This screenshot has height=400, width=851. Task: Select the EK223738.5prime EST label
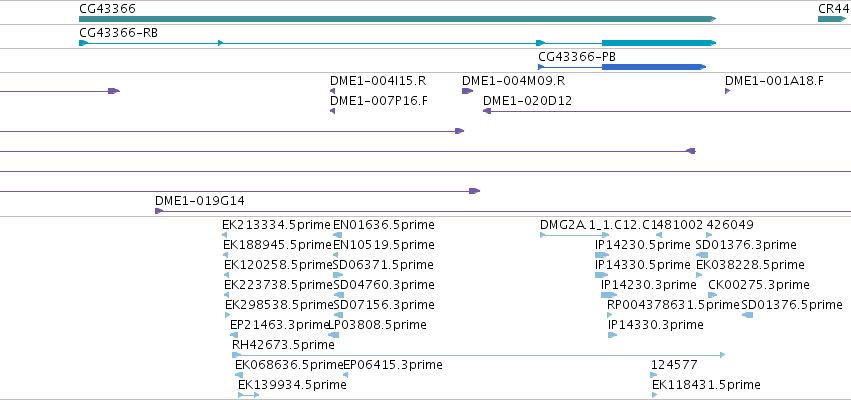pyautogui.click(x=278, y=285)
